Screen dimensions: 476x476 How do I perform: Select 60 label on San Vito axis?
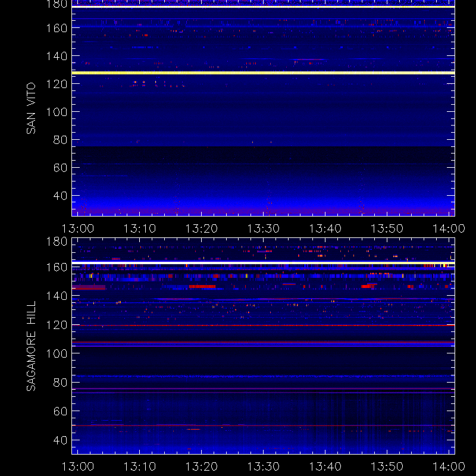coord(60,168)
